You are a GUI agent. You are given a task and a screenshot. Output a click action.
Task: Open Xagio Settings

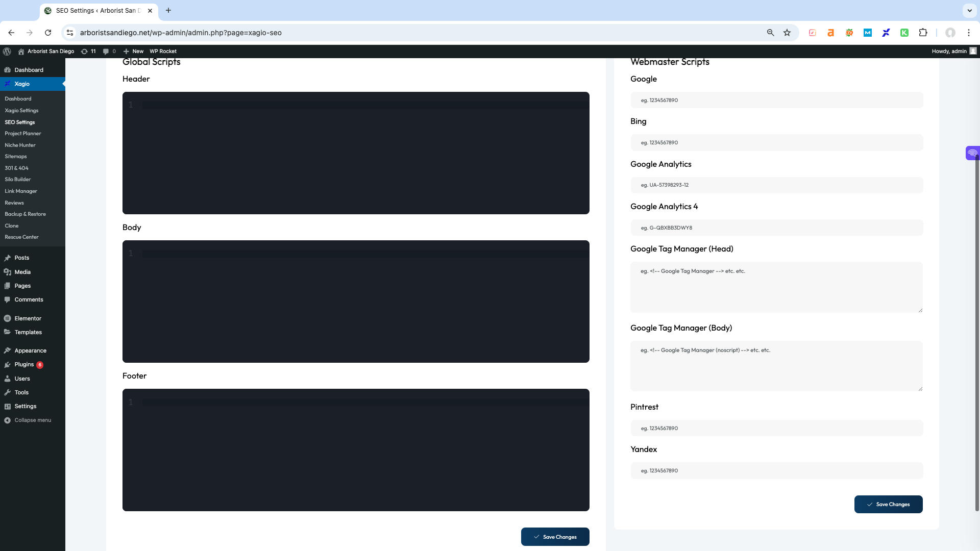21,111
